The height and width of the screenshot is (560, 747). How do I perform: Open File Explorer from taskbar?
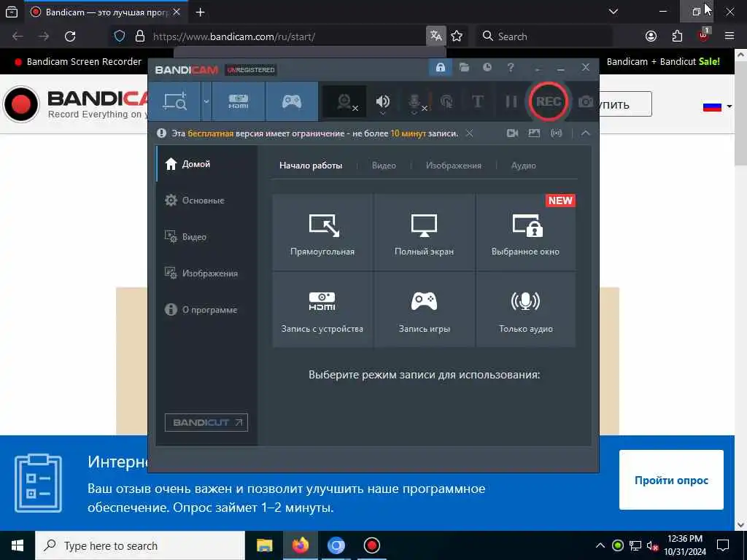264,545
